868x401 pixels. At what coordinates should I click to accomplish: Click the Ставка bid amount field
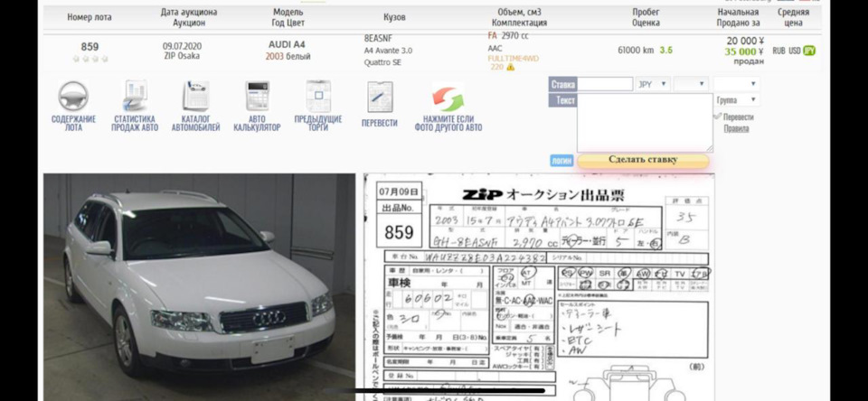pos(605,84)
